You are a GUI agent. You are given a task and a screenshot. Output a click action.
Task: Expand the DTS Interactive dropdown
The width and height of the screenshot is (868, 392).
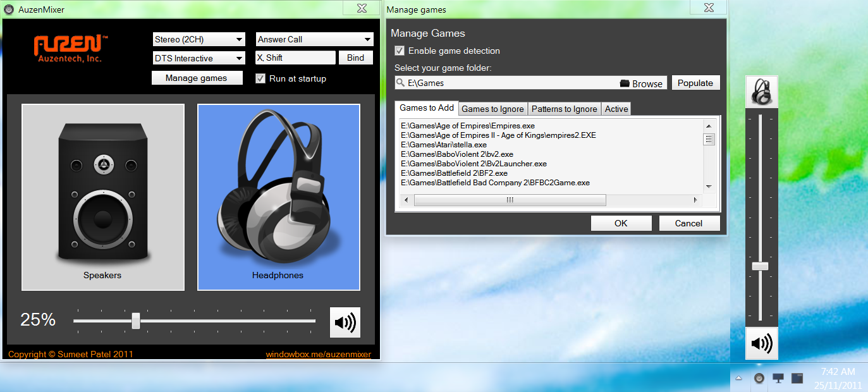(x=199, y=58)
